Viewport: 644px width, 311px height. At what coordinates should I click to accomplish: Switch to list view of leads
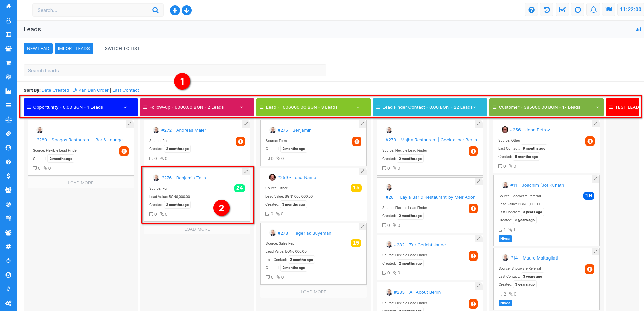pyautogui.click(x=122, y=48)
